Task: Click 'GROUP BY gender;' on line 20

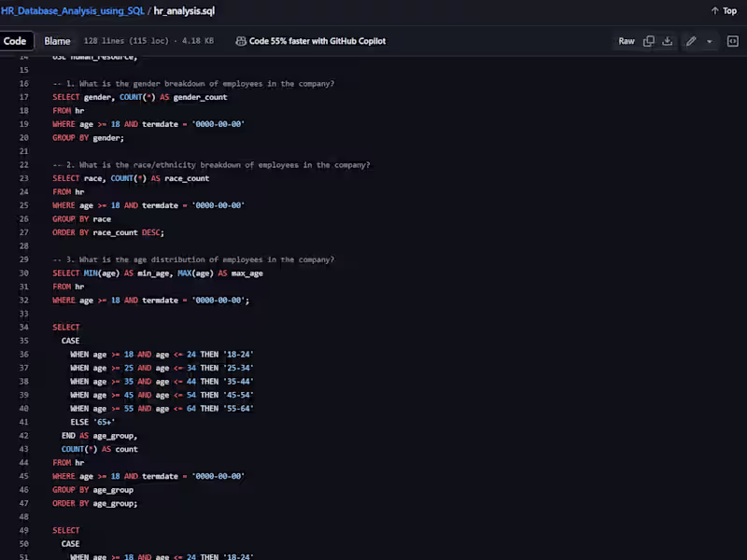Action: [88, 138]
